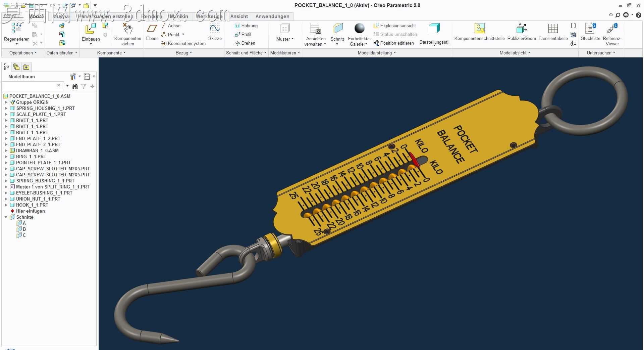644x350 pixels.
Task: Open the Schnitt und Fläche dropdown
Action: coord(246,53)
